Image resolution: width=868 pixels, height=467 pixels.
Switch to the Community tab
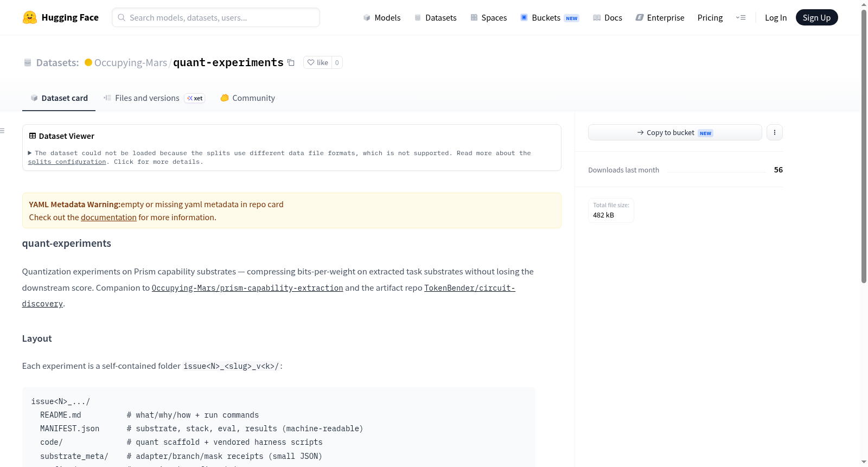247,98
